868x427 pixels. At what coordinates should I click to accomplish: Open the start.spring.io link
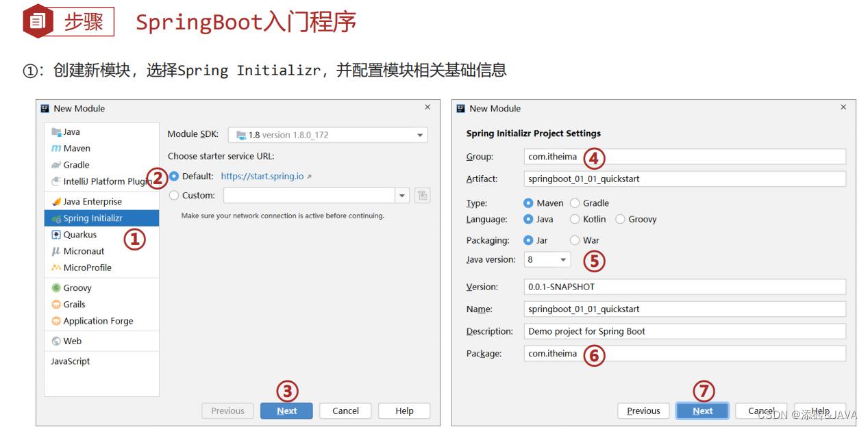coord(263,176)
